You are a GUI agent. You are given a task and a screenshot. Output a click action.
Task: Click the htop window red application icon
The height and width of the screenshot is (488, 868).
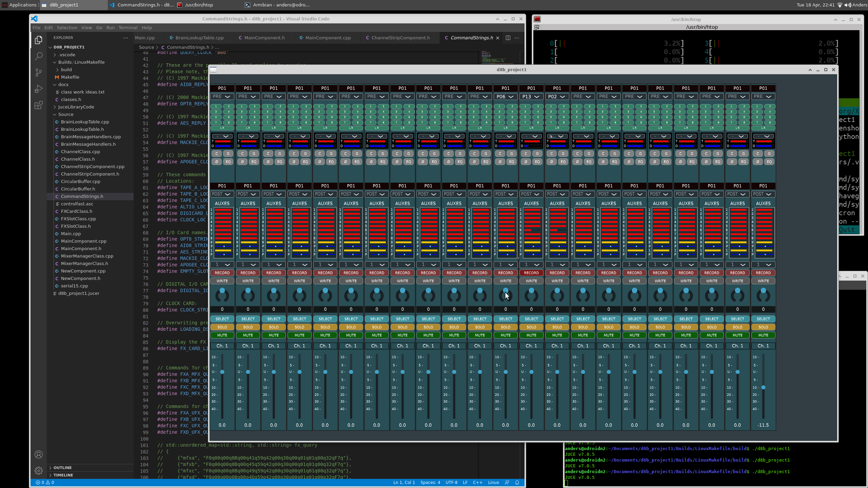(537, 19)
